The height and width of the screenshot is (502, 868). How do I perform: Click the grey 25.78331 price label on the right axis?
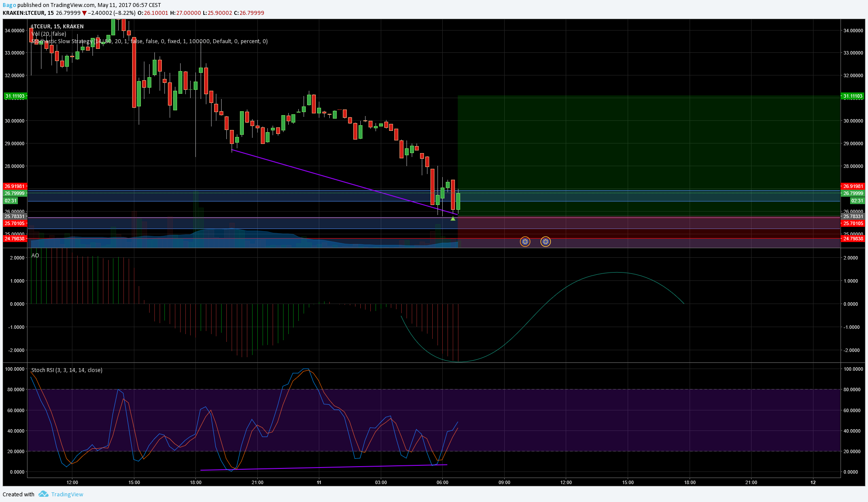[x=853, y=216]
